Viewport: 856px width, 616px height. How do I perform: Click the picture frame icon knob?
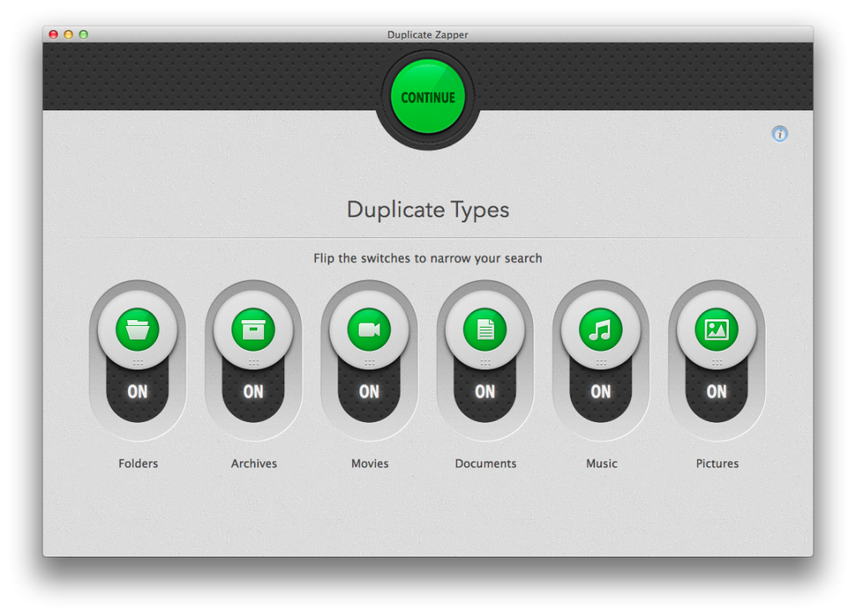(x=716, y=329)
